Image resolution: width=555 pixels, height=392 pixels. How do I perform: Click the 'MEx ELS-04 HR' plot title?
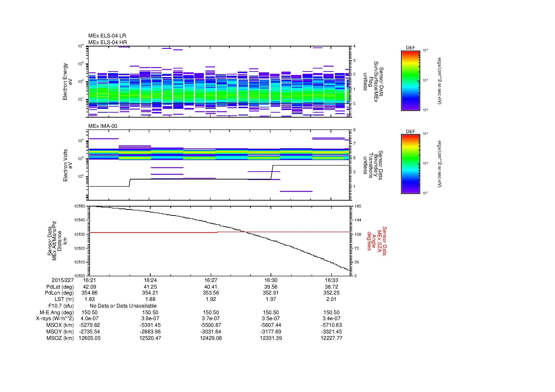pyautogui.click(x=107, y=42)
